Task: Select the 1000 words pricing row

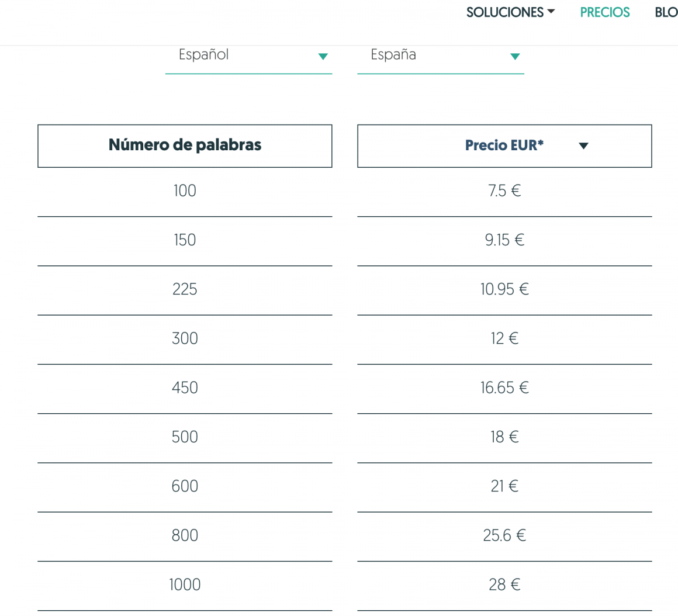Action: point(185,584)
